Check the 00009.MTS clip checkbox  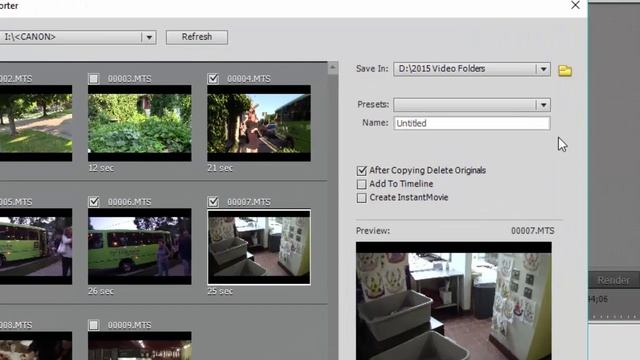[x=94, y=325]
